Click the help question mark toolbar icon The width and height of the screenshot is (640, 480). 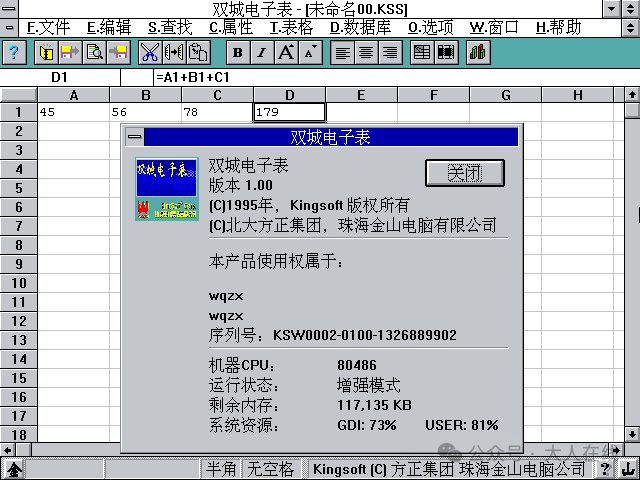[14, 53]
